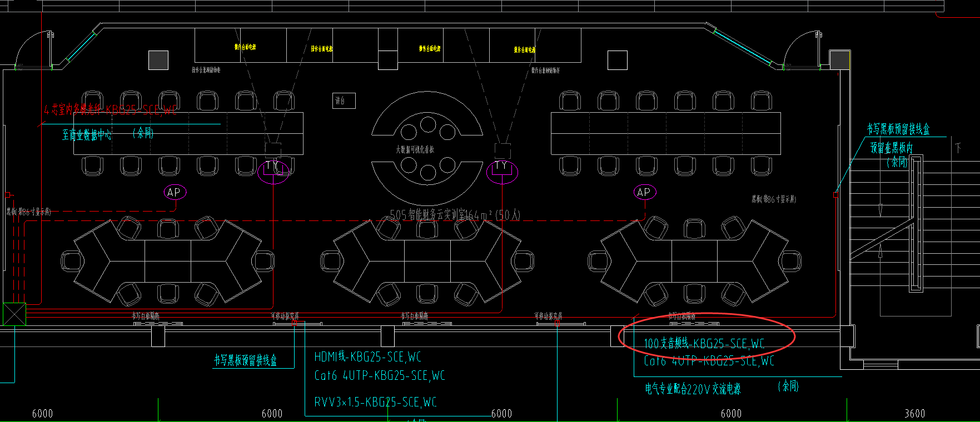Select 书写黑板预留接线盒 label above the staircase
The height and width of the screenshot is (422, 980).
898,129
